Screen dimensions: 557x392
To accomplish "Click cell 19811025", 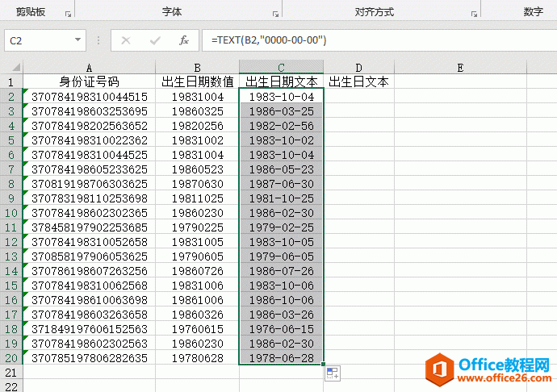I will (197, 198).
